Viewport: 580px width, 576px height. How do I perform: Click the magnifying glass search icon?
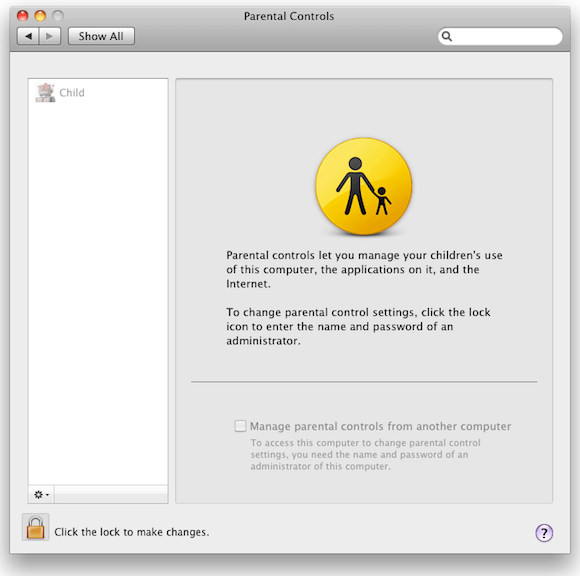pos(447,36)
